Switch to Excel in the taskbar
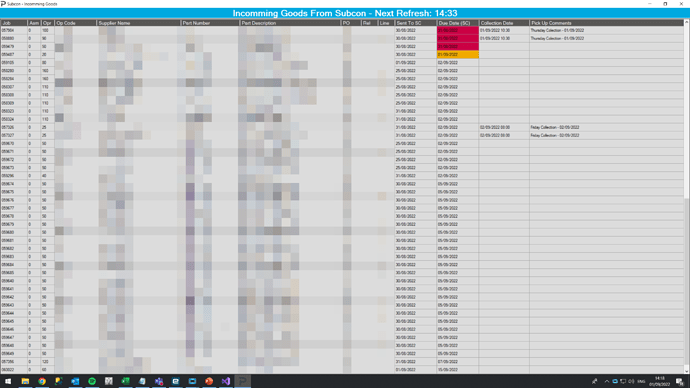The image size is (690, 388). coord(125,381)
